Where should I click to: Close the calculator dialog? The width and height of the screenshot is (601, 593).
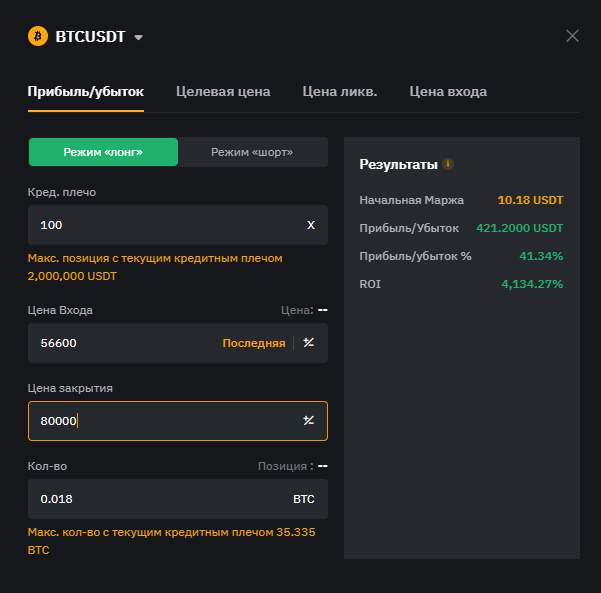click(x=572, y=36)
